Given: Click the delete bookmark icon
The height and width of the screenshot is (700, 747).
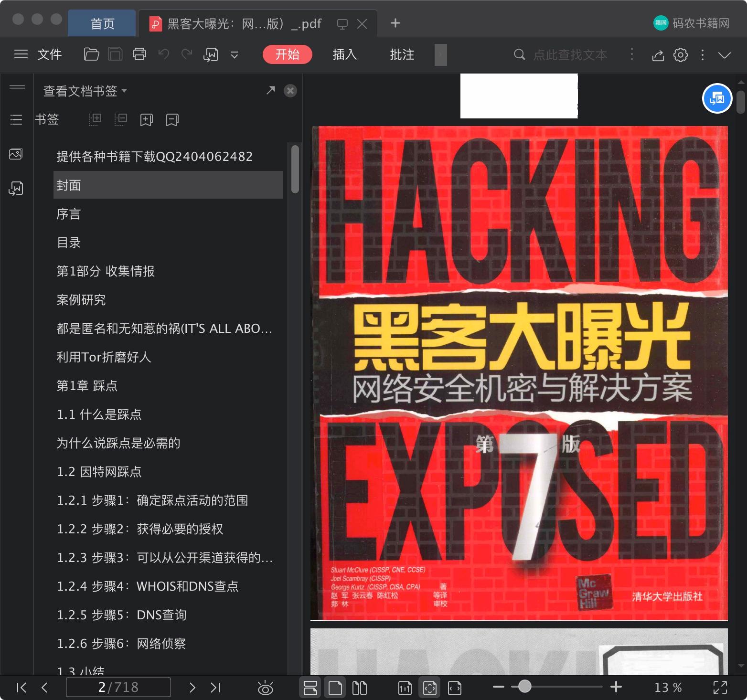Looking at the screenshot, I should tap(172, 120).
